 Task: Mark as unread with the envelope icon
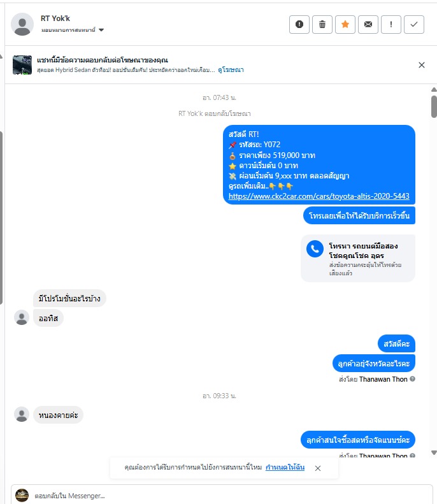tap(368, 24)
